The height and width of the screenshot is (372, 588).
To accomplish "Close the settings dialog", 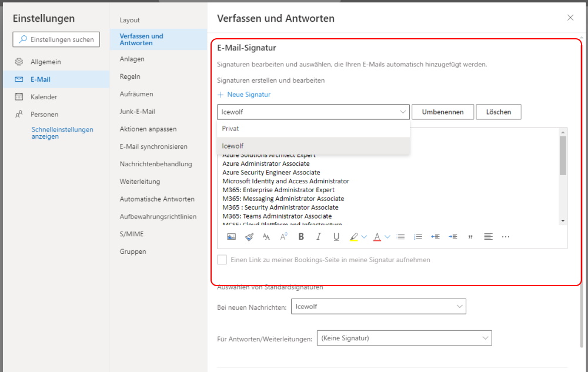I will [570, 18].
